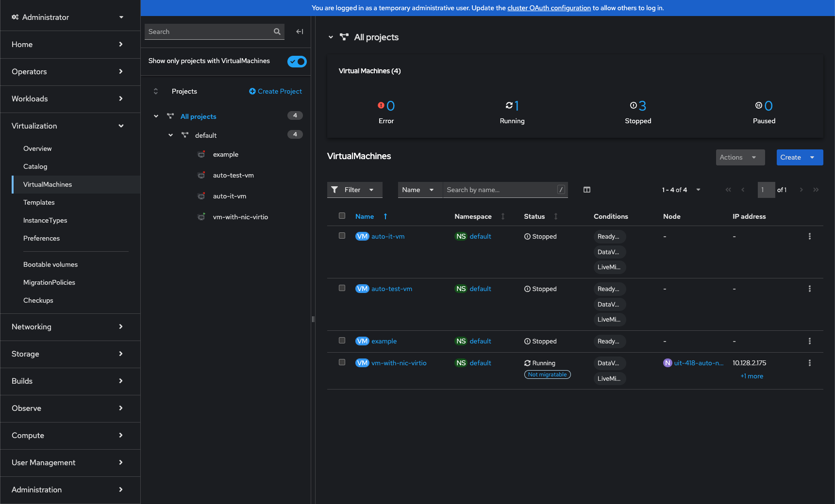Check the select-all VMs checkbox in header
The height and width of the screenshot is (504, 835).
(342, 216)
